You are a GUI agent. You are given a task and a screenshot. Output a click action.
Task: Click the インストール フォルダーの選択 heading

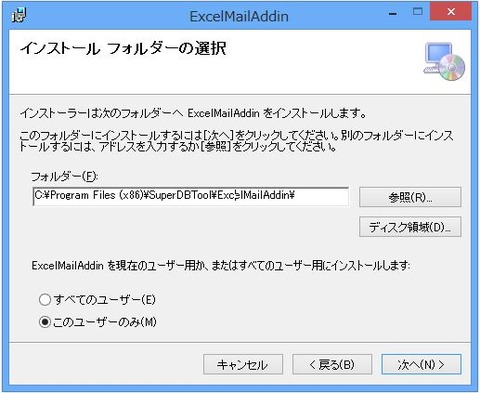[123, 49]
